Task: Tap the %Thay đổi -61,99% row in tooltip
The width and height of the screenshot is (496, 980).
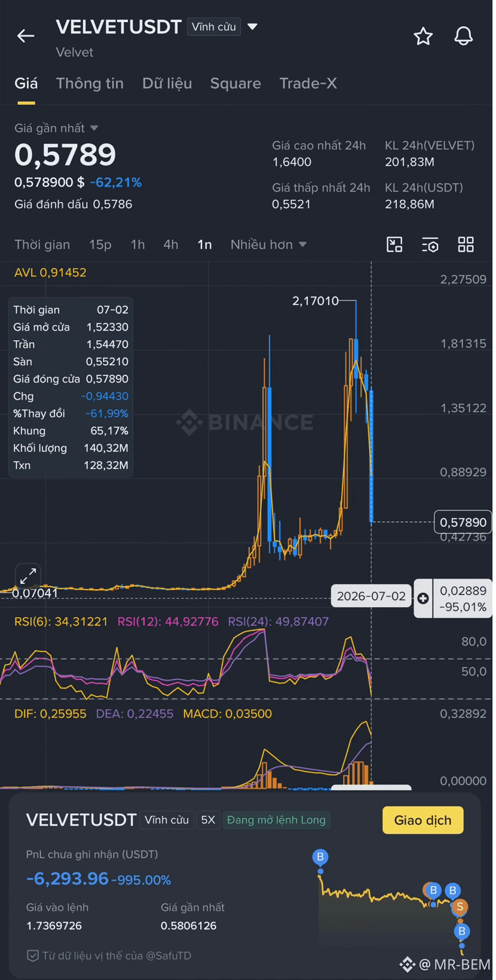Action: pyautogui.click(x=71, y=414)
